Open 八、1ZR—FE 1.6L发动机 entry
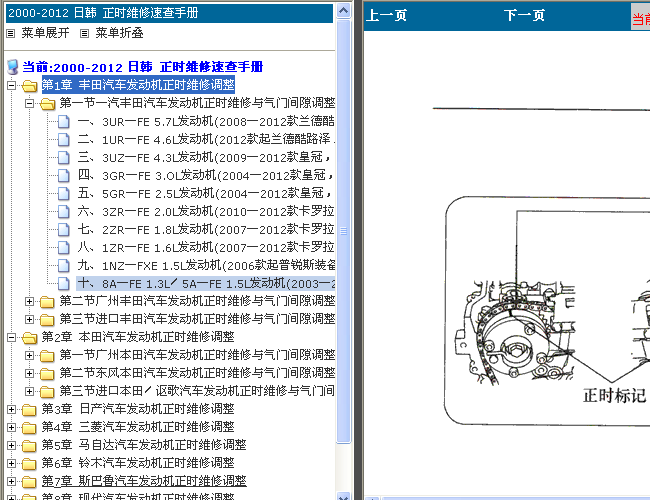 (206, 247)
